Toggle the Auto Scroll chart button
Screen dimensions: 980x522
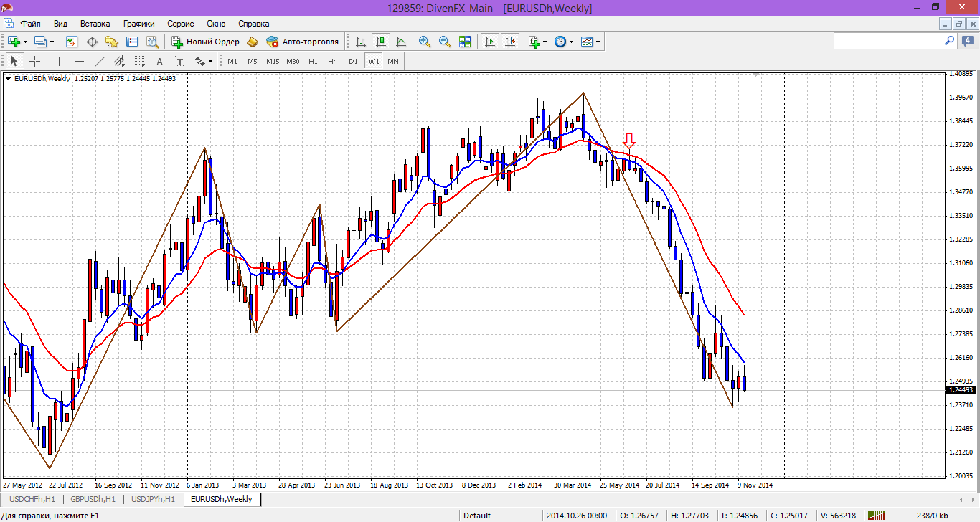(490, 42)
